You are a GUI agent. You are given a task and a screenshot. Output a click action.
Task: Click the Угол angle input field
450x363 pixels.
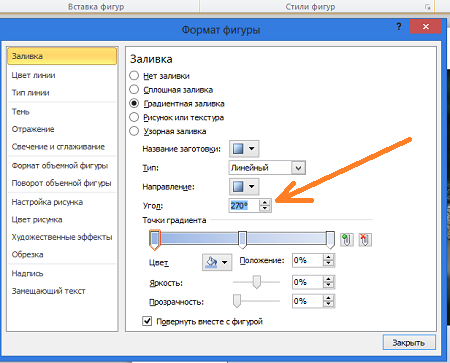(x=244, y=205)
